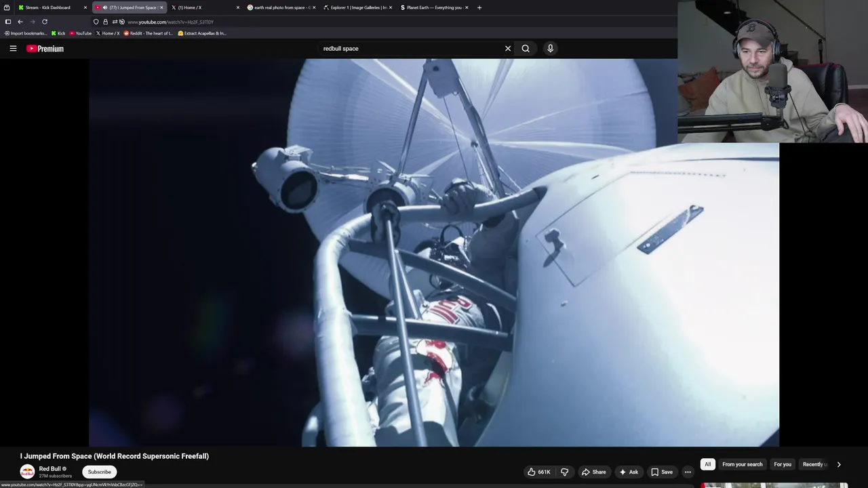
Task: Click the address bar URL
Action: click(170, 22)
